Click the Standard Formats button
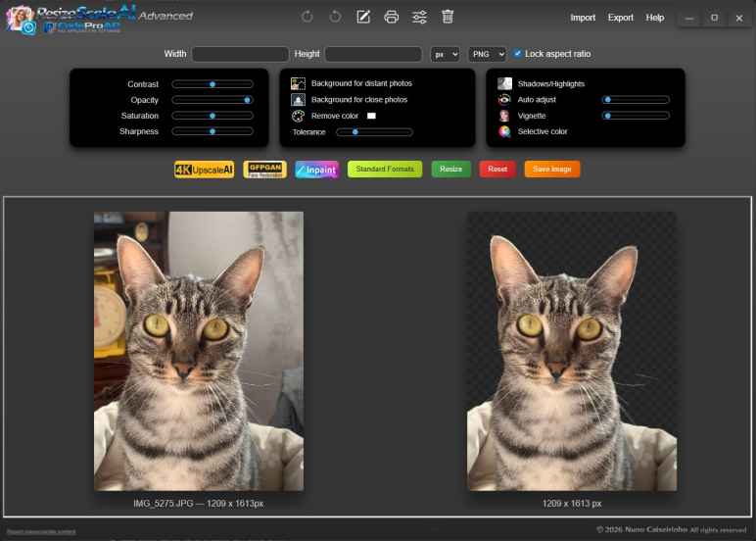The width and height of the screenshot is (756, 541). 385,169
